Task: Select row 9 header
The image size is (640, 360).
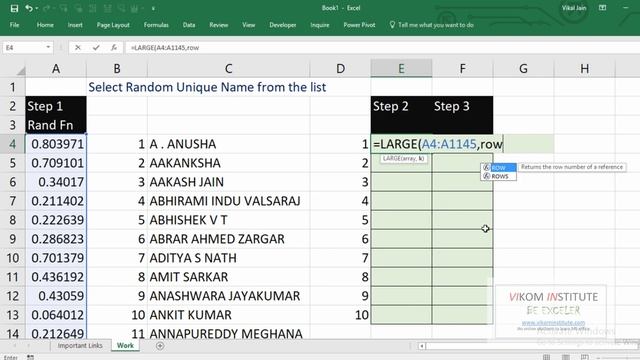Action: (13, 239)
